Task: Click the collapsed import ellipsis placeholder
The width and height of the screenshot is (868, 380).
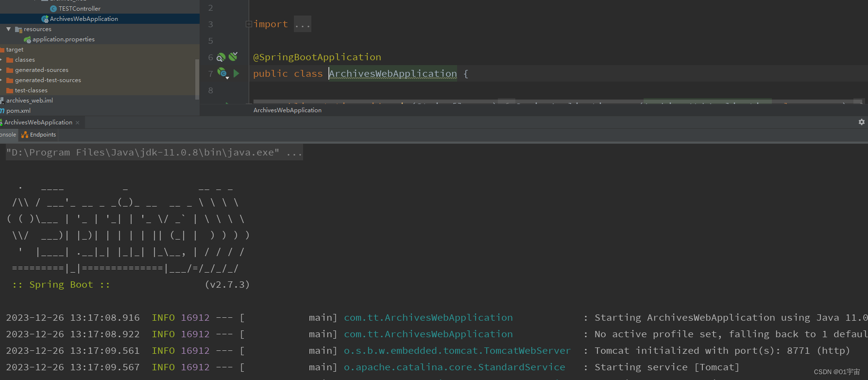Action: tap(303, 24)
